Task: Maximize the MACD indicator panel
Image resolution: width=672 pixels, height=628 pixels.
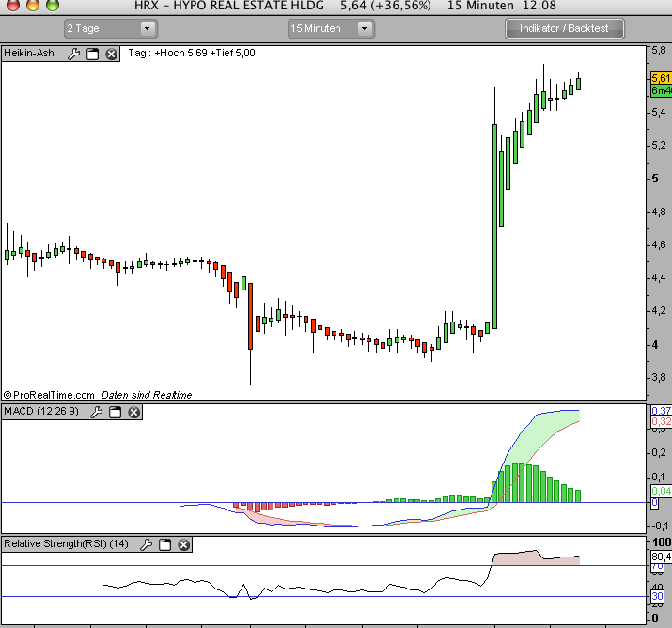Action: coord(115,412)
